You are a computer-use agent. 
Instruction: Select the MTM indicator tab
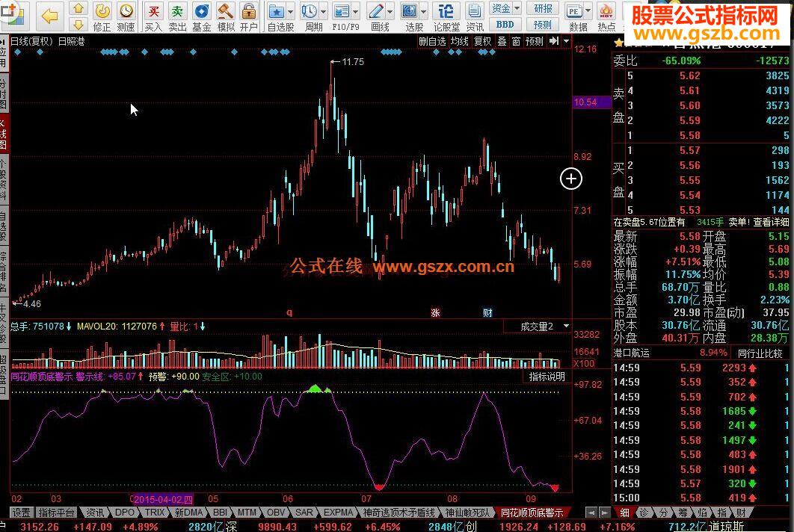[247, 513]
